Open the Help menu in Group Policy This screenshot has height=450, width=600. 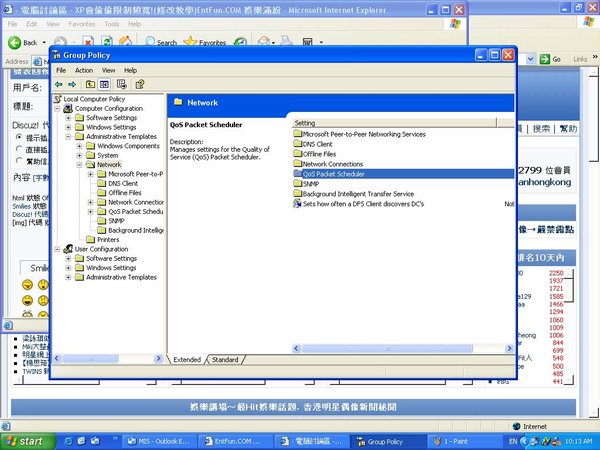(x=130, y=70)
